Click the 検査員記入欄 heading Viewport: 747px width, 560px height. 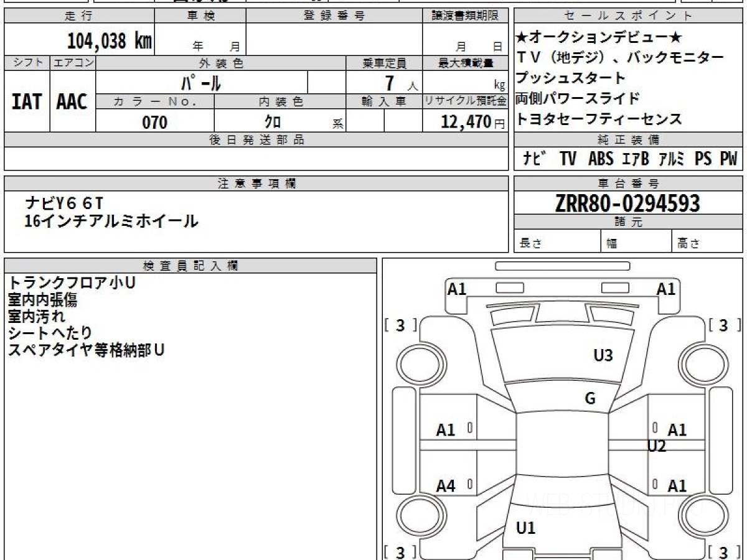[190, 265]
